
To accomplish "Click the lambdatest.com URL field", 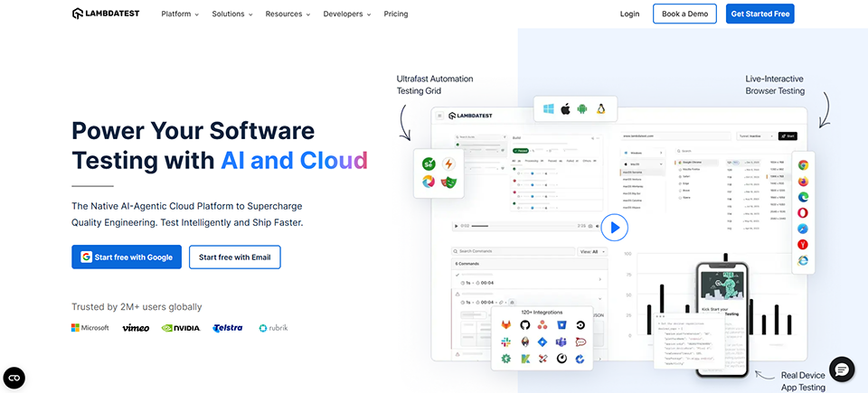I will click(676, 136).
